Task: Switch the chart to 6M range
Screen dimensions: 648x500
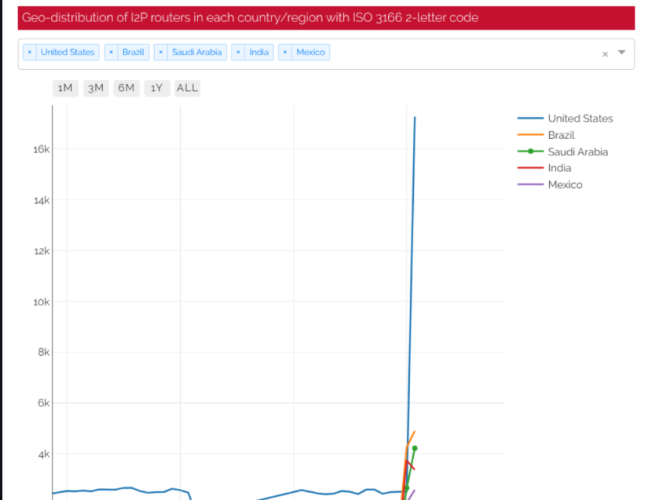Action: point(126,88)
